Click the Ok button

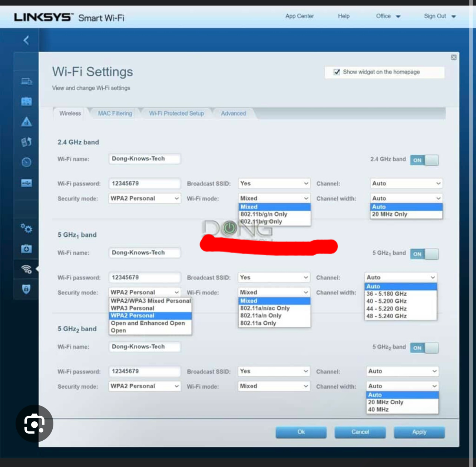[x=301, y=432]
